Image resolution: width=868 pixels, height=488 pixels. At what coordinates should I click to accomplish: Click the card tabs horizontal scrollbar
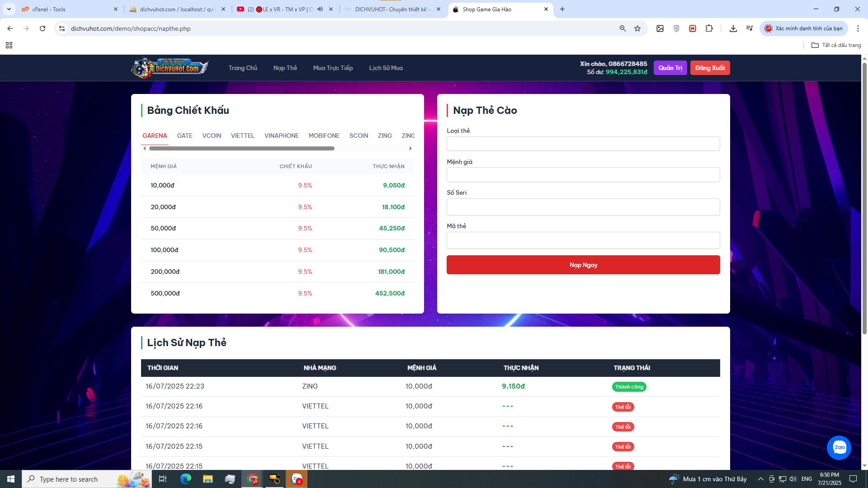pyautogui.click(x=242, y=149)
